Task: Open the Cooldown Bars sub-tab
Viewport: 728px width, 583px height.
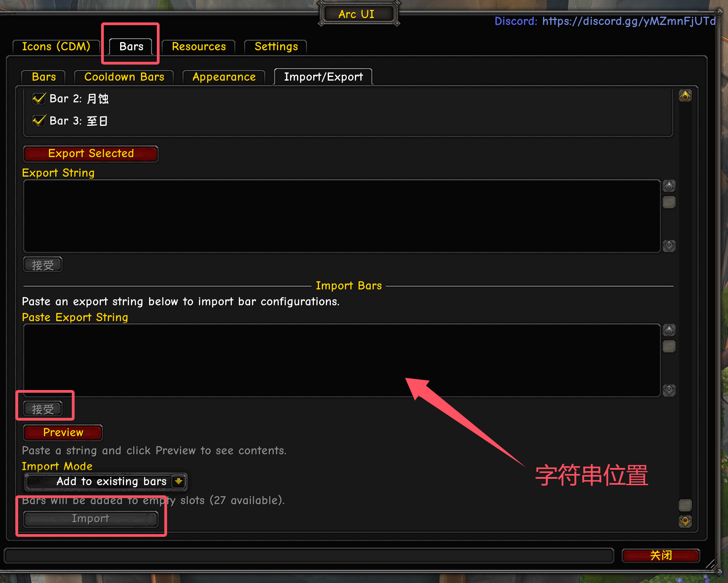Action: 124,77
